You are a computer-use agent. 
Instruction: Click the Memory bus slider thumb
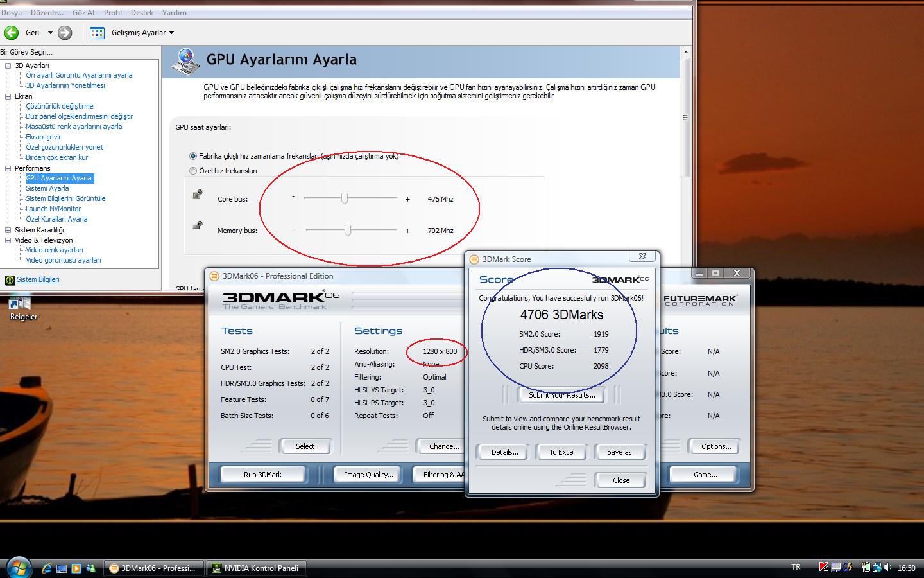(348, 230)
